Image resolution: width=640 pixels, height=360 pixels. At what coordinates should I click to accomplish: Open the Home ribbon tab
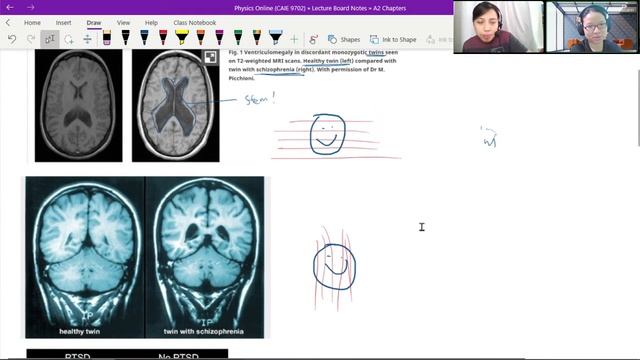pyautogui.click(x=32, y=23)
